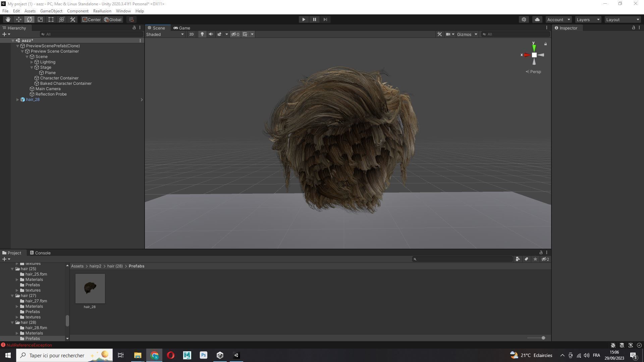Collapse the hair (27) folder

point(12,296)
